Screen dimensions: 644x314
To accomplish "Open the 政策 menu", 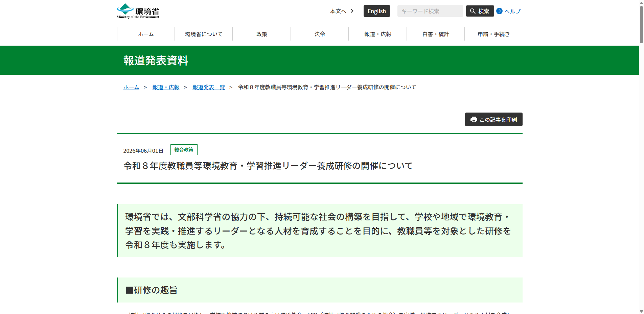I will pos(262,34).
